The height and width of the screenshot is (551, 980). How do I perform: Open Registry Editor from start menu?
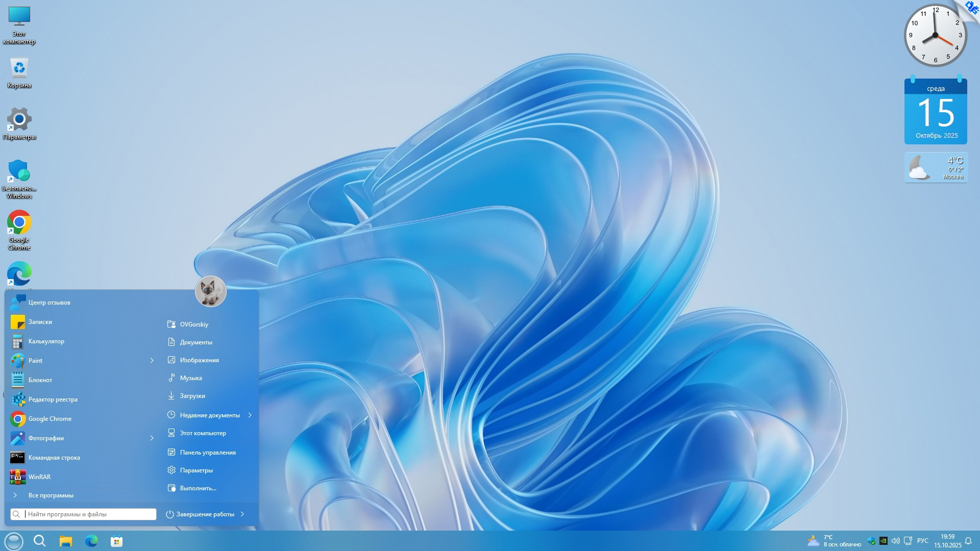click(x=53, y=399)
